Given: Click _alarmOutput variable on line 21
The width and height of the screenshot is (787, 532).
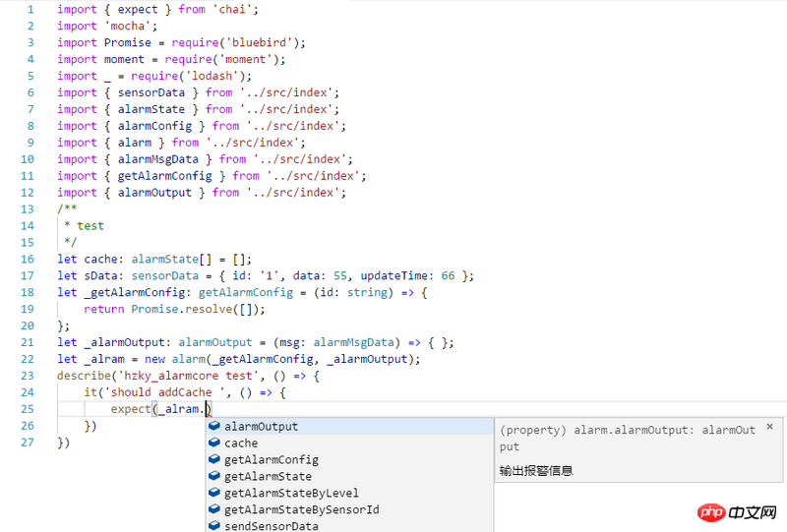Looking at the screenshot, I should (x=125, y=342).
